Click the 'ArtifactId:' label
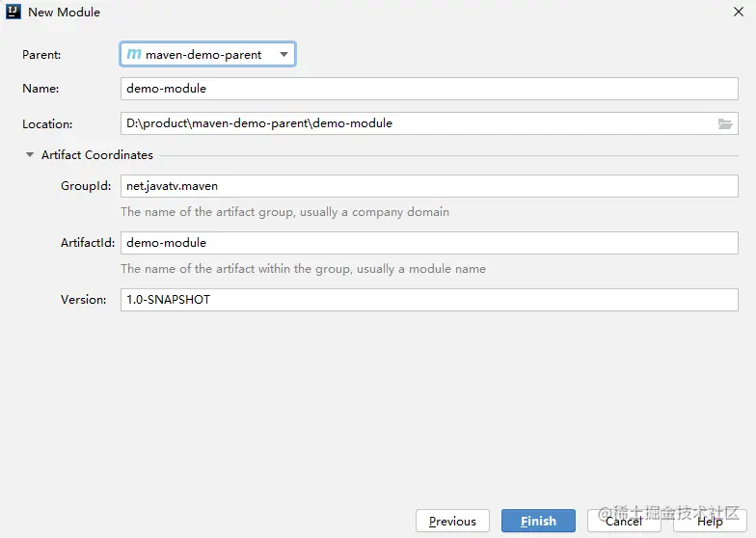 [x=88, y=243]
